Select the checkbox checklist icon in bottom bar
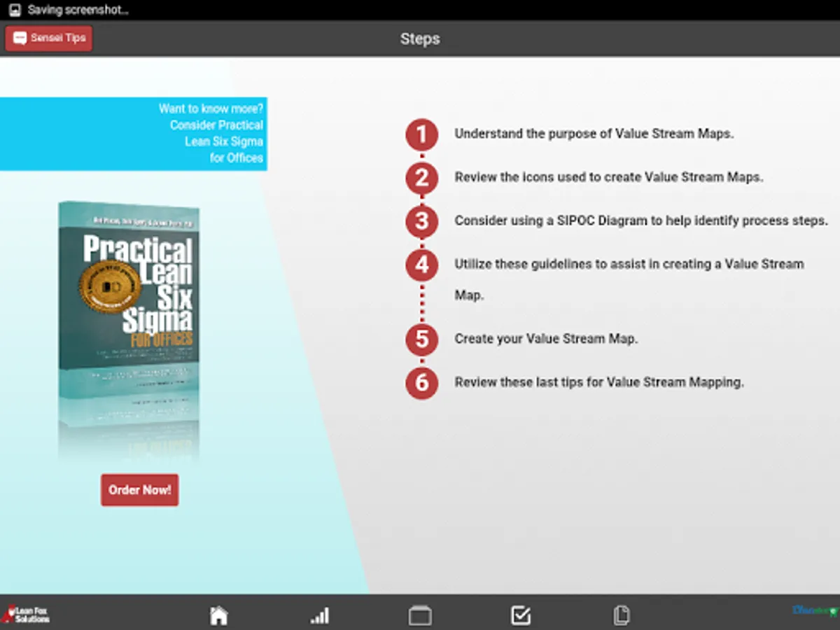Screen dimensions: 840x630 (521, 615)
